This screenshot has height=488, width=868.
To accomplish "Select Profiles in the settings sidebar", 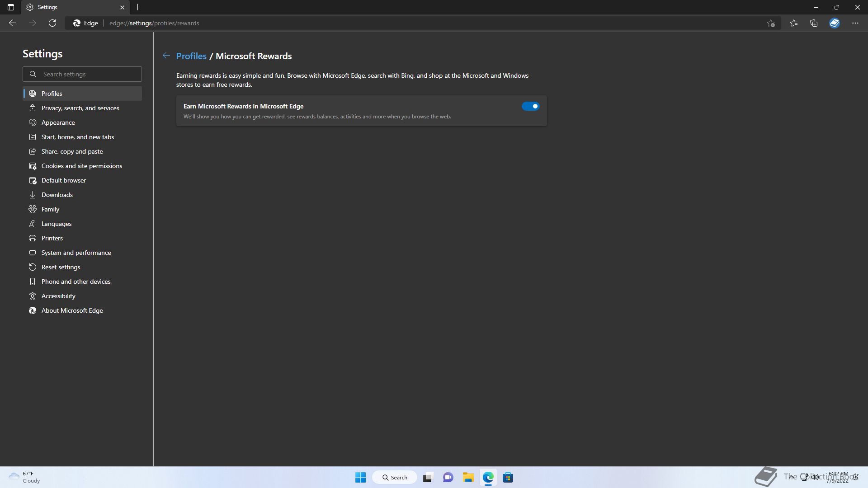I will coord(82,94).
